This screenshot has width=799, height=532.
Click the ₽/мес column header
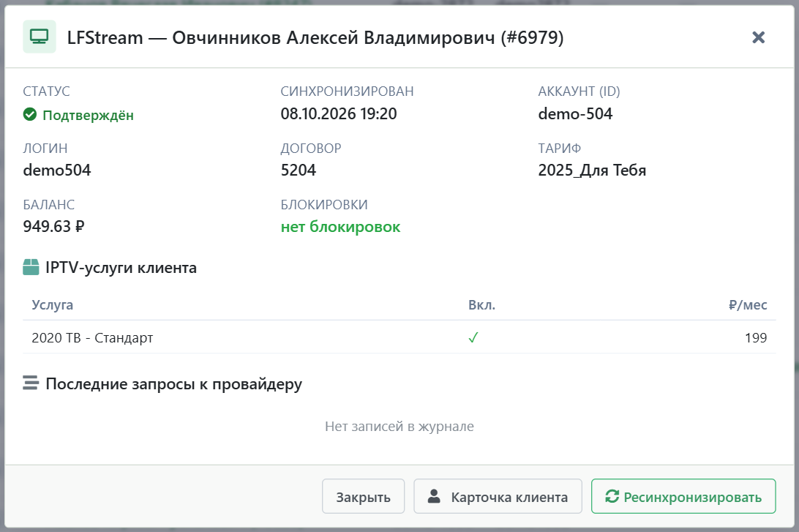click(x=748, y=304)
